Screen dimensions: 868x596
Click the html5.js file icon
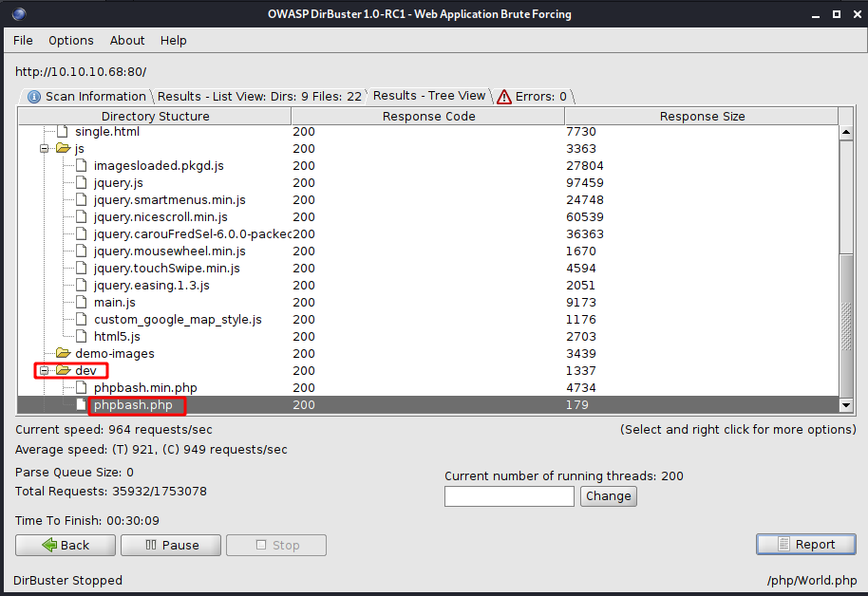[82, 337]
